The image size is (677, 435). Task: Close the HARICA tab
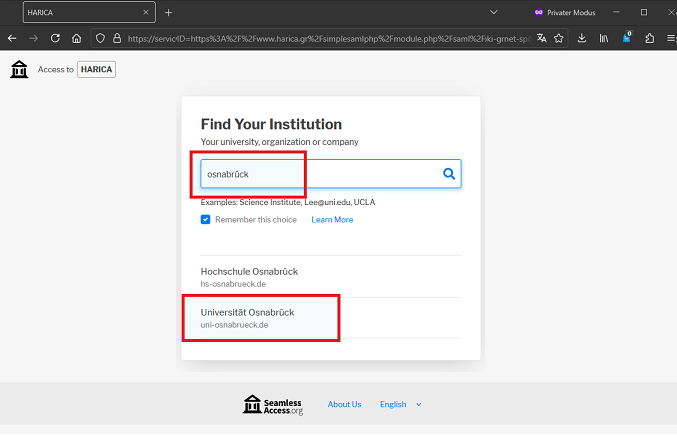tap(146, 13)
